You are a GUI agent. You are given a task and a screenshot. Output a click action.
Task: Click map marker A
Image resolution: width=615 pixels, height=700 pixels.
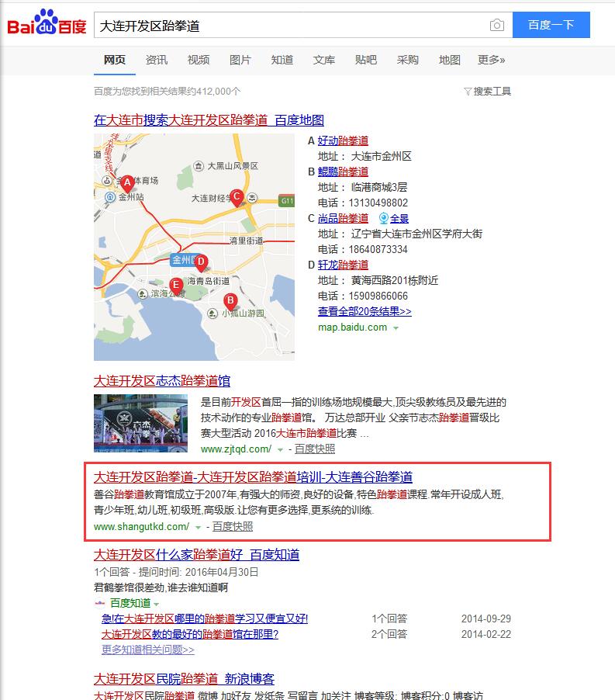point(127,183)
